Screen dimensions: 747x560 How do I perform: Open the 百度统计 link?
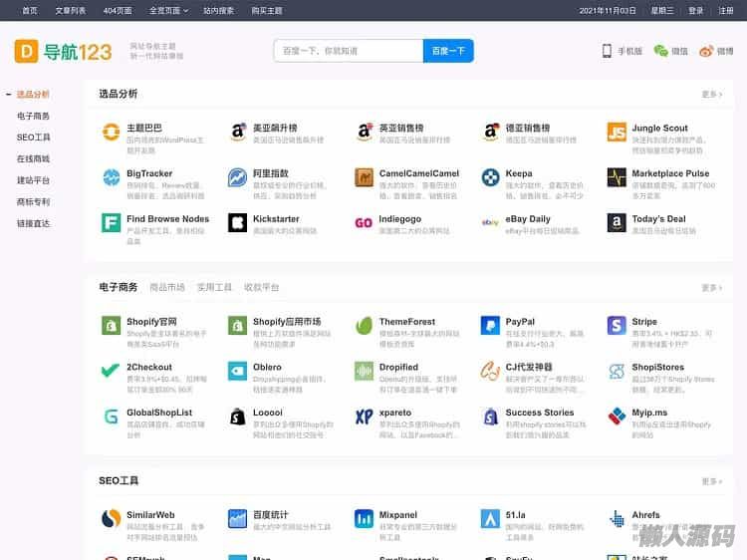click(271, 515)
